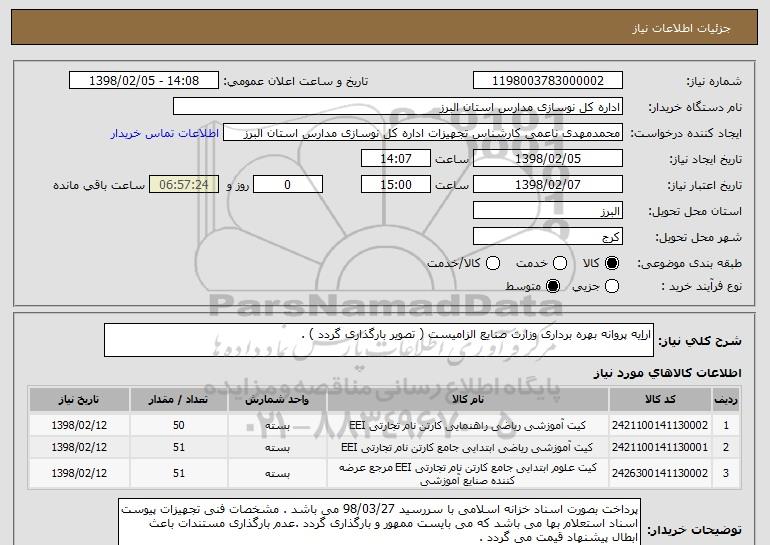Viewport: 770px width, 545px height.
Task: Click the general need description text box
Action: tap(379, 340)
